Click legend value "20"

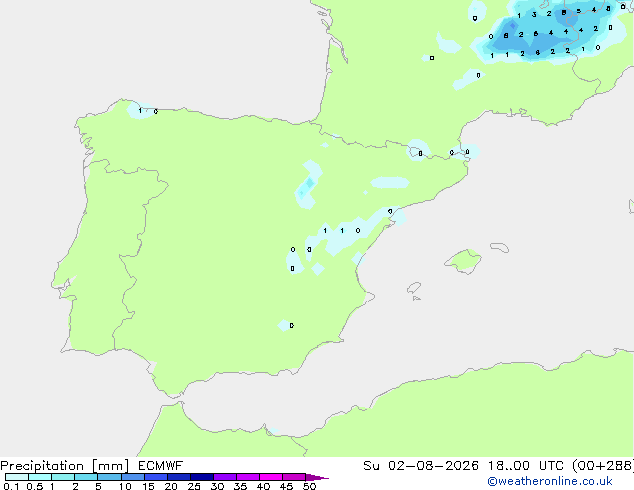point(171,486)
